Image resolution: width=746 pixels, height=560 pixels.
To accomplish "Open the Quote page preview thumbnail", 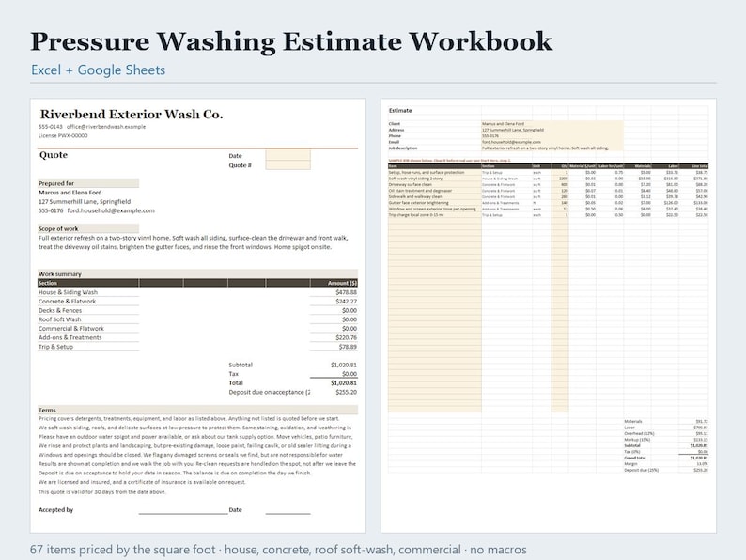I will coord(198,316).
